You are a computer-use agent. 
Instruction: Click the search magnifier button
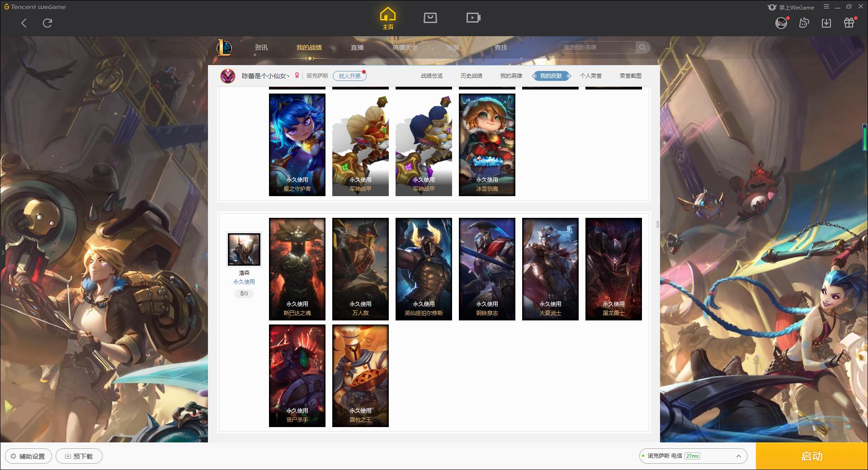click(642, 47)
